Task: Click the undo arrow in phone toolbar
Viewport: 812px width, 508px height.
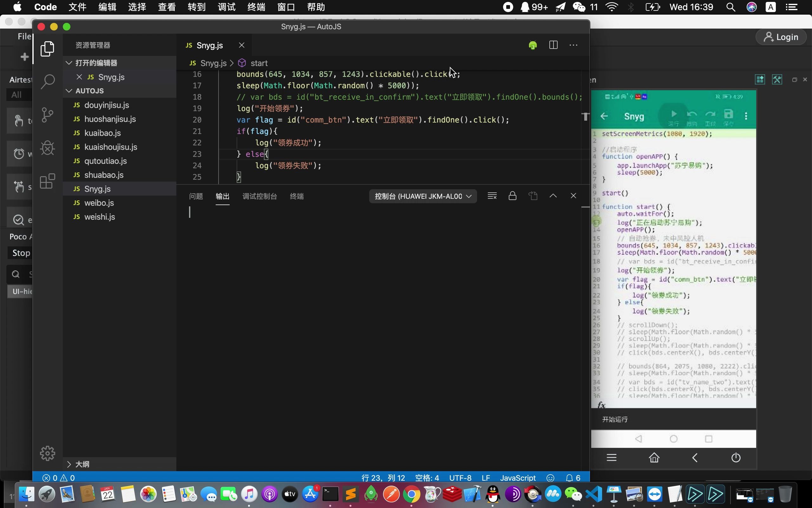Action: pyautogui.click(x=692, y=114)
